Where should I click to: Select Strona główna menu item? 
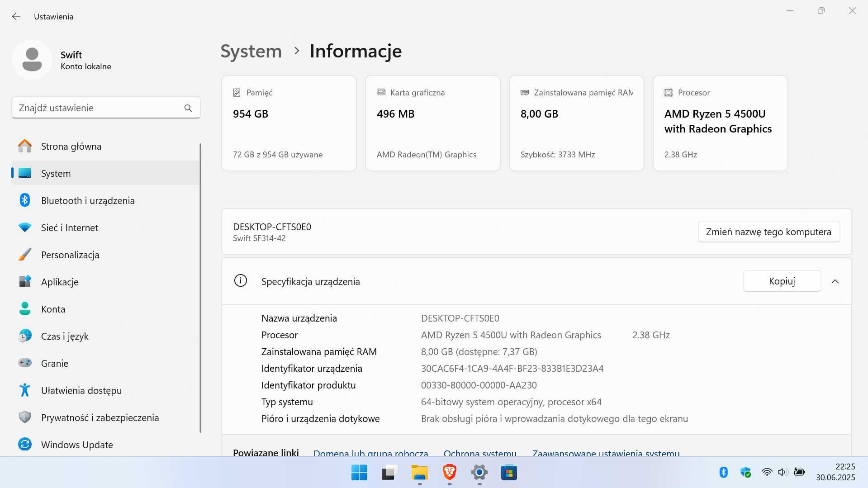click(105, 146)
